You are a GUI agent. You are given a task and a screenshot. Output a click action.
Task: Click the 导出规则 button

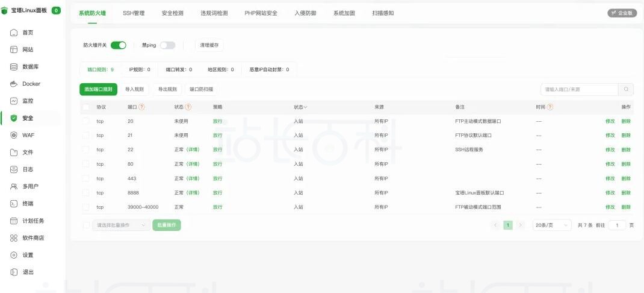pos(167,89)
